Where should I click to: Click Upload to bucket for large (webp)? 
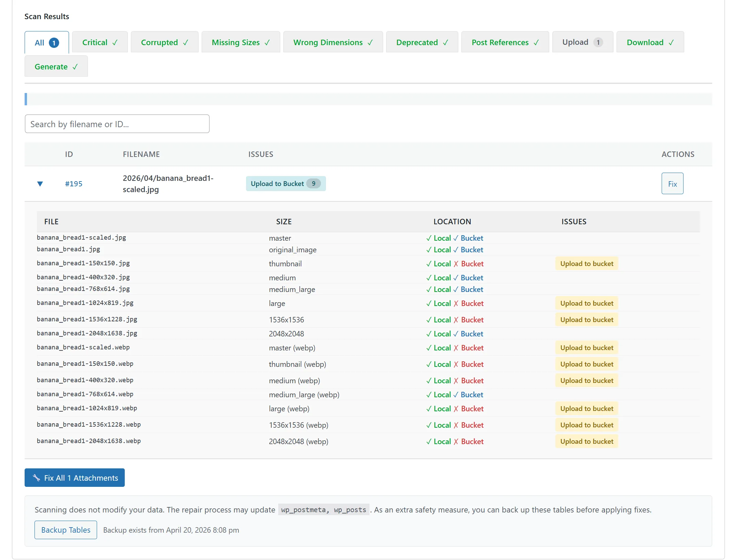tap(586, 409)
